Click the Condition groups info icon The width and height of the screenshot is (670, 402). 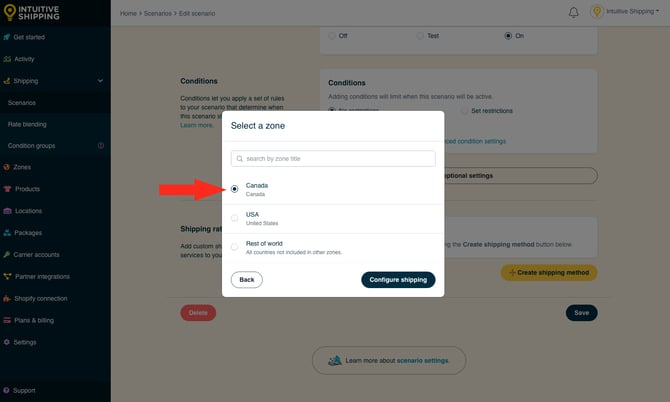(100, 145)
